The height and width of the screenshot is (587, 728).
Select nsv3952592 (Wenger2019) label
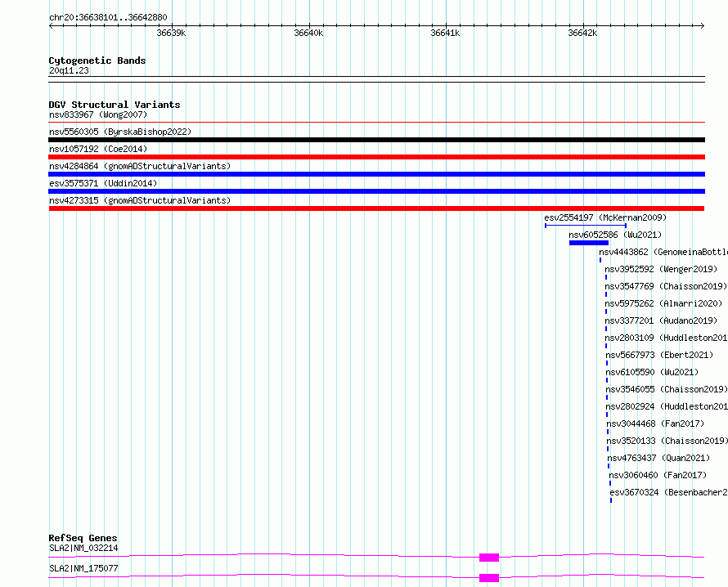tap(661, 269)
